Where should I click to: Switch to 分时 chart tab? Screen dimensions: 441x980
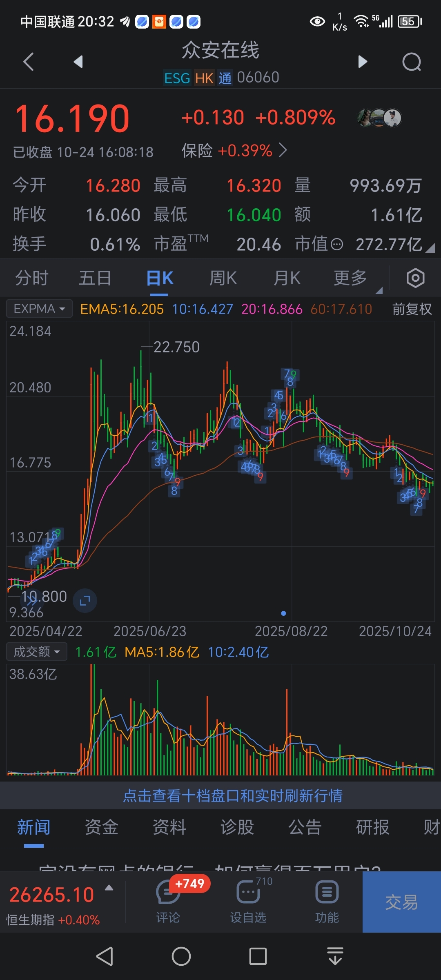click(32, 278)
